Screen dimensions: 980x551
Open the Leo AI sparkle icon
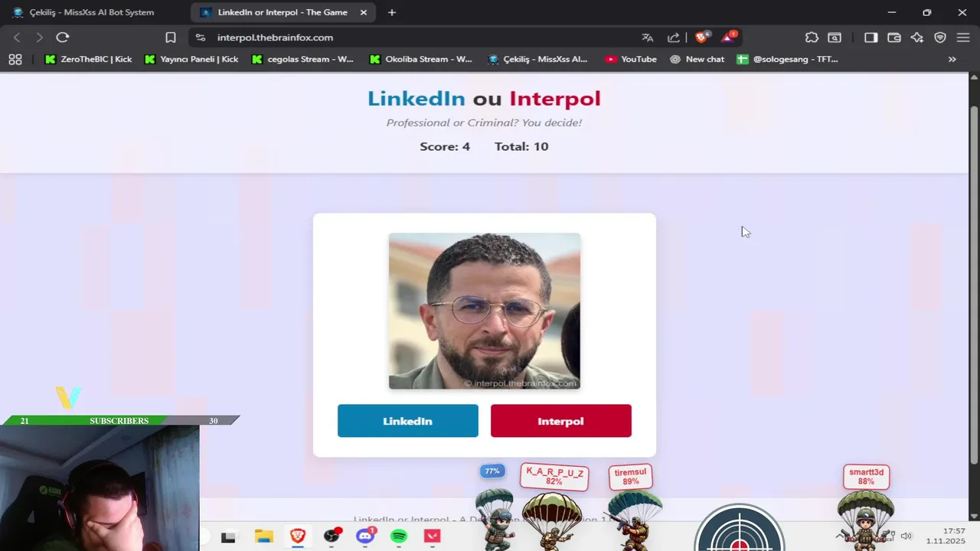click(x=917, y=37)
